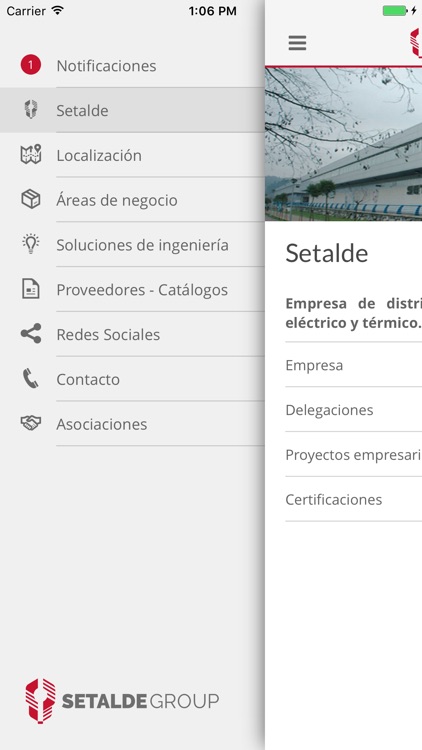Screen dimensions: 422x750
Task: Open Proveedores - Catálogos
Action: coord(132,289)
